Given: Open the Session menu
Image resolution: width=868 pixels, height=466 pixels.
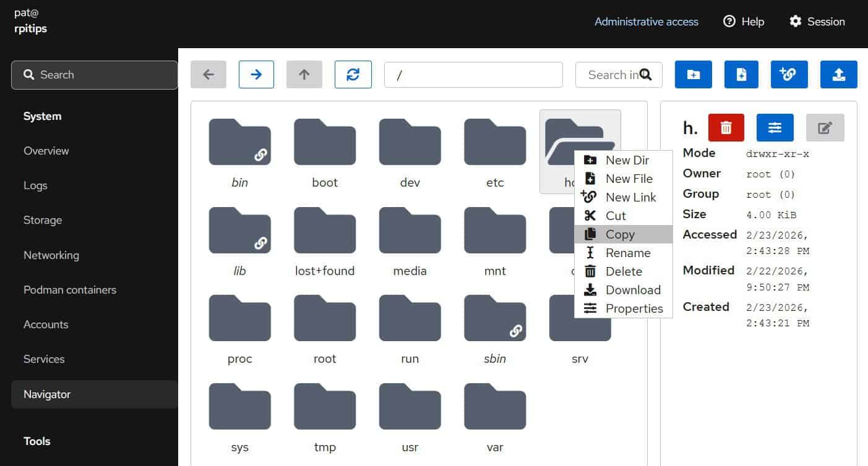Looking at the screenshot, I should tap(817, 22).
